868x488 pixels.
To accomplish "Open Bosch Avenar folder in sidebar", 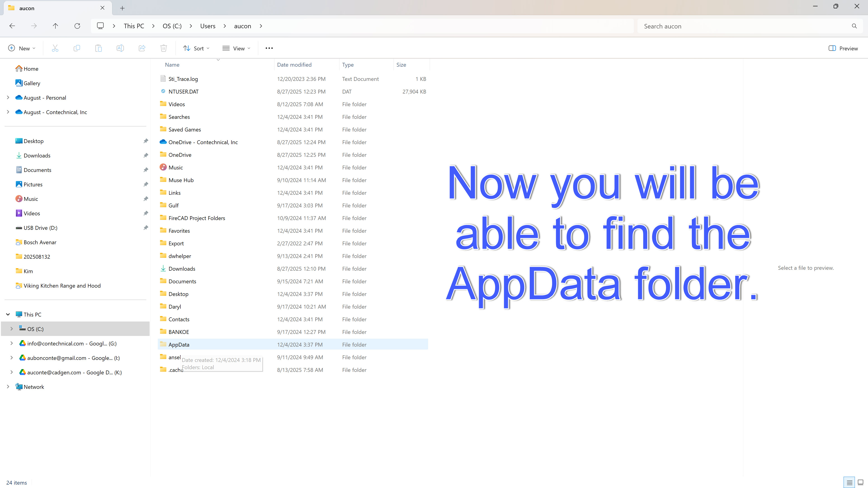I will tap(36, 242).
